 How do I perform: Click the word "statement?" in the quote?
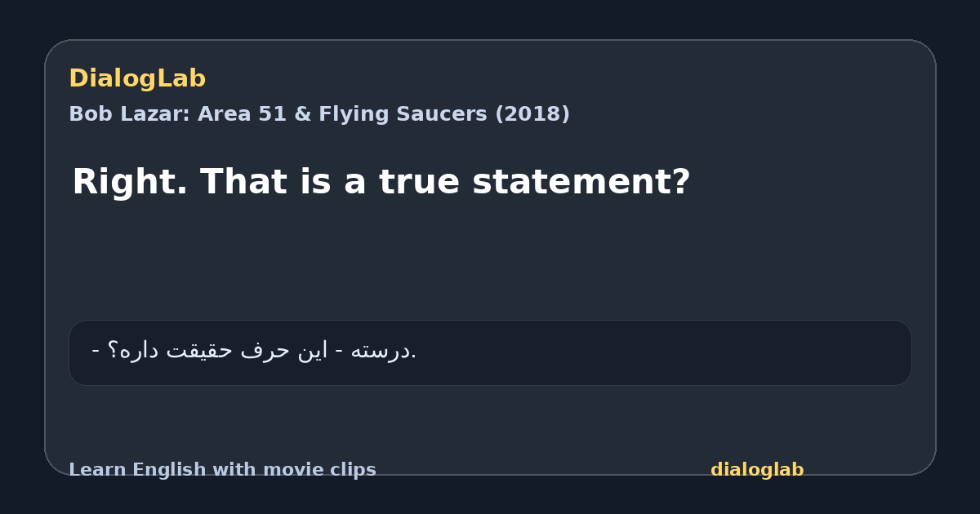pos(581,182)
